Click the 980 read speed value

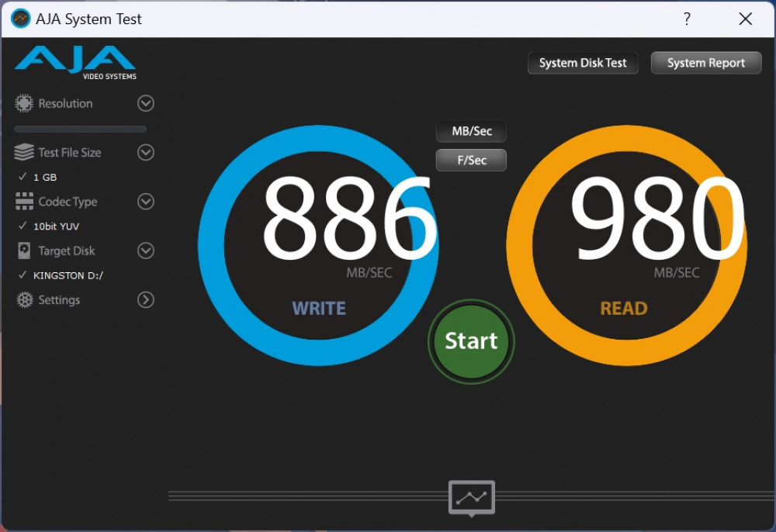[x=657, y=219]
